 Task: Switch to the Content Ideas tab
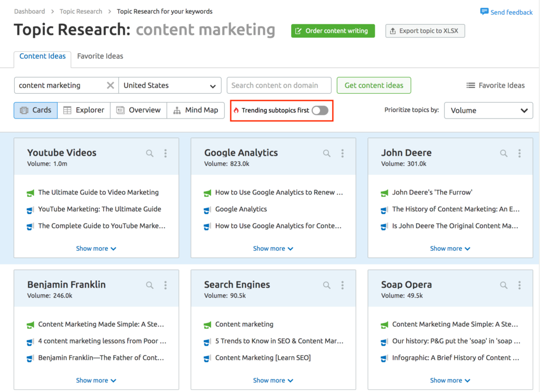coord(42,56)
